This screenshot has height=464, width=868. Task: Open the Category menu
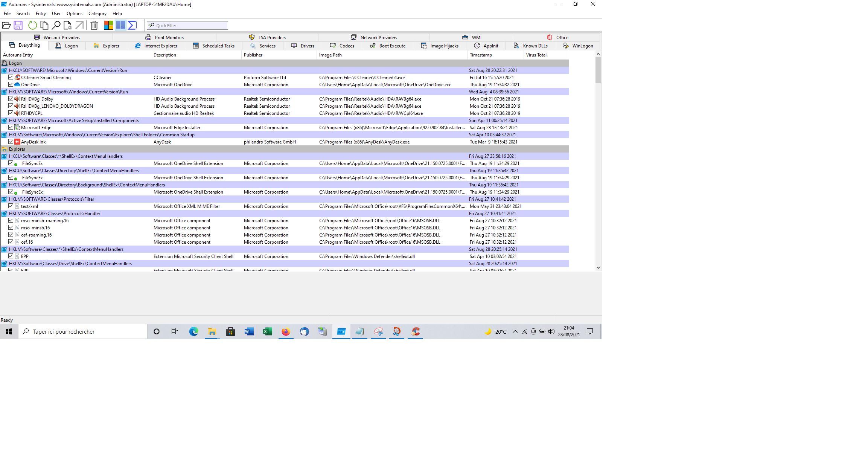tap(97, 13)
